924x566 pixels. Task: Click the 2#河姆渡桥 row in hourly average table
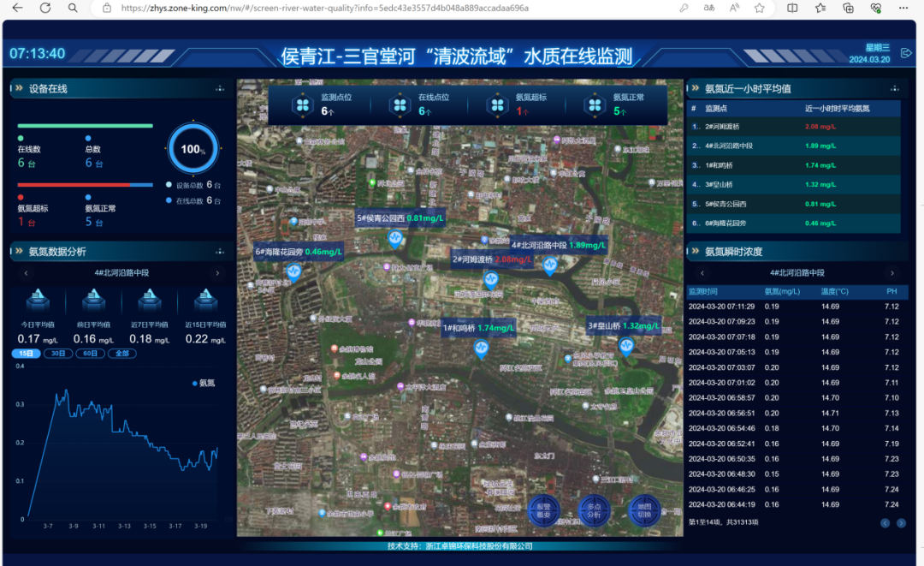pyautogui.click(x=794, y=127)
